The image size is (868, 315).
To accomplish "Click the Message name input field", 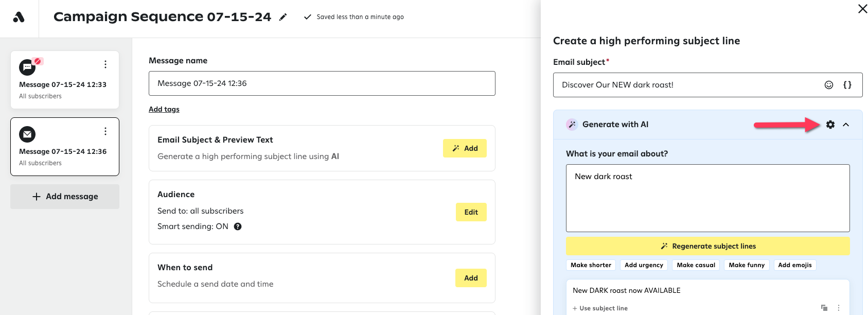I will click(x=322, y=83).
